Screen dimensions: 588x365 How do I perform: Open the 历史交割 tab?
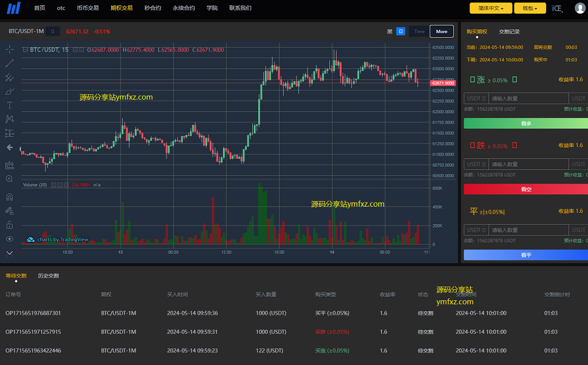[48, 276]
